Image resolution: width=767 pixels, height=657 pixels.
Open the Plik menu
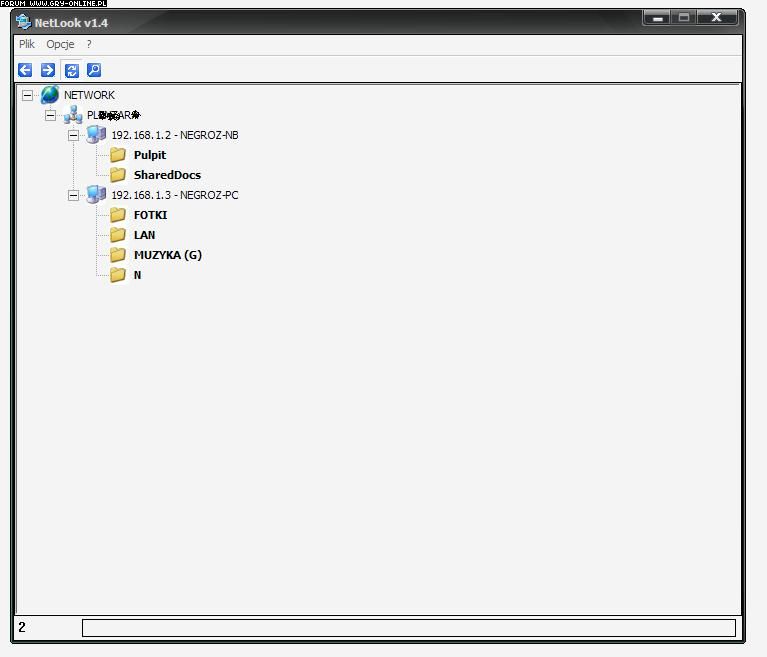27,44
